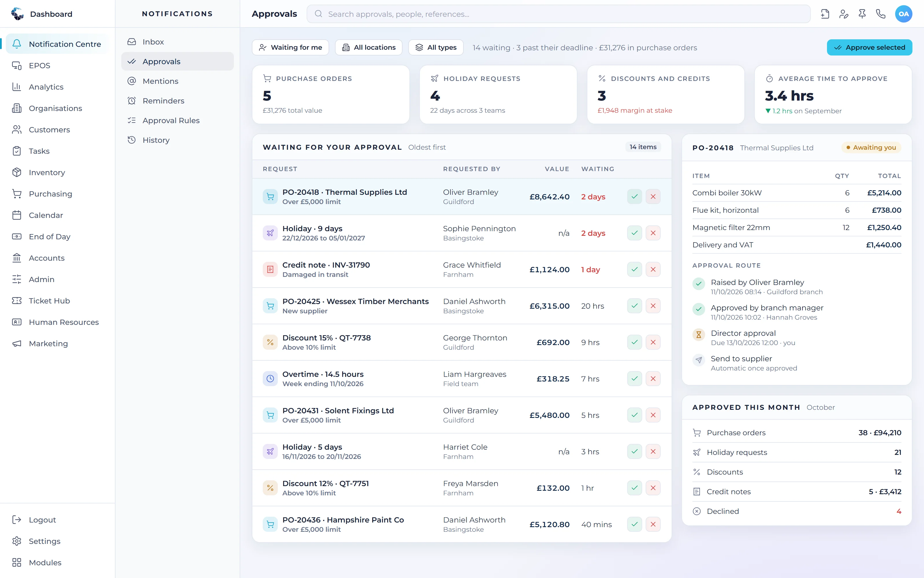Approve Sophie Pennington's 9-day holiday request
924x578 pixels.
(635, 233)
